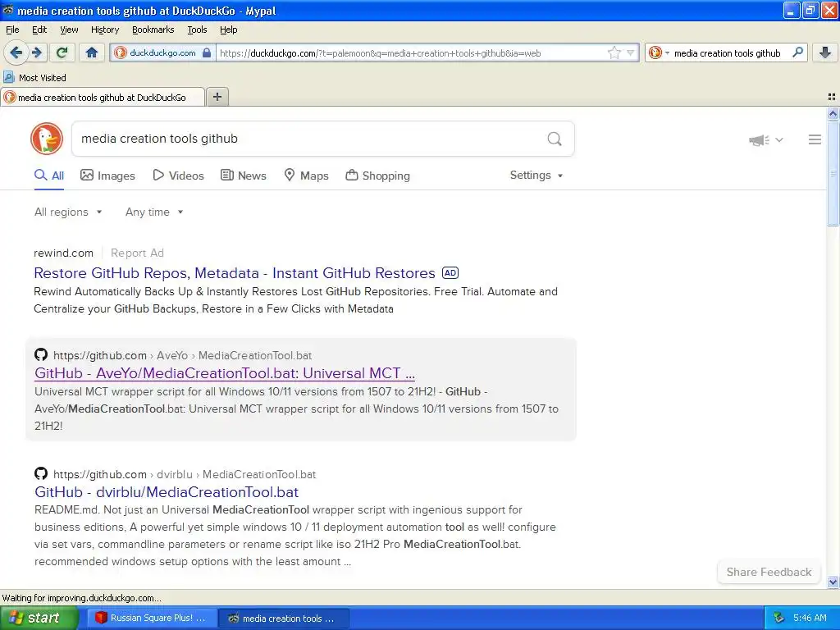This screenshot has width=840, height=630.
Task: Click the AD badge next to ad title
Action: tap(450, 272)
